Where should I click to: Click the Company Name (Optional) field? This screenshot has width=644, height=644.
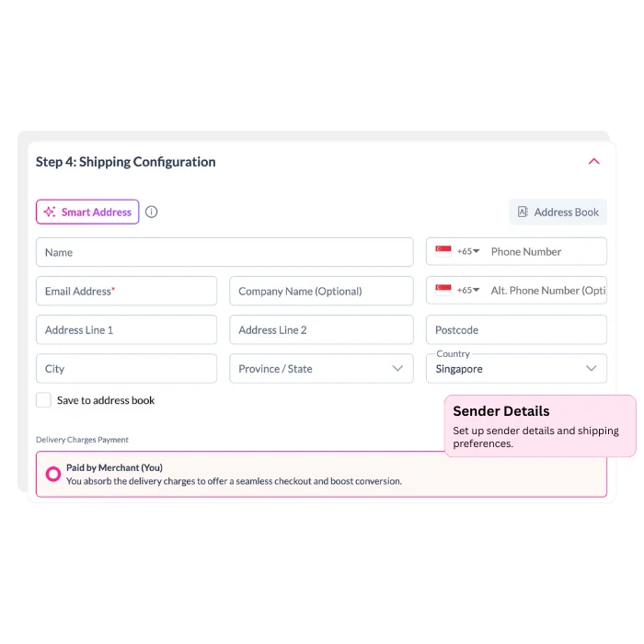(321, 291)
